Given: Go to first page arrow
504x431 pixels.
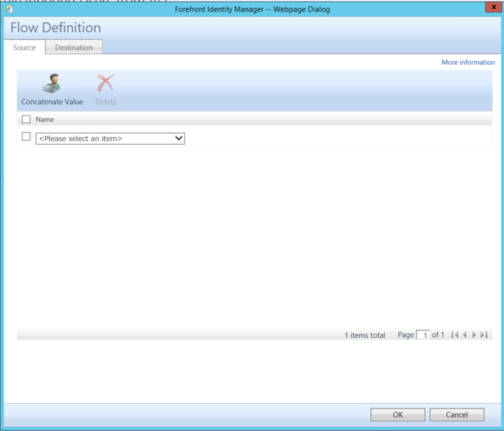Looking at the screenshot, I should tap(454, 335).
